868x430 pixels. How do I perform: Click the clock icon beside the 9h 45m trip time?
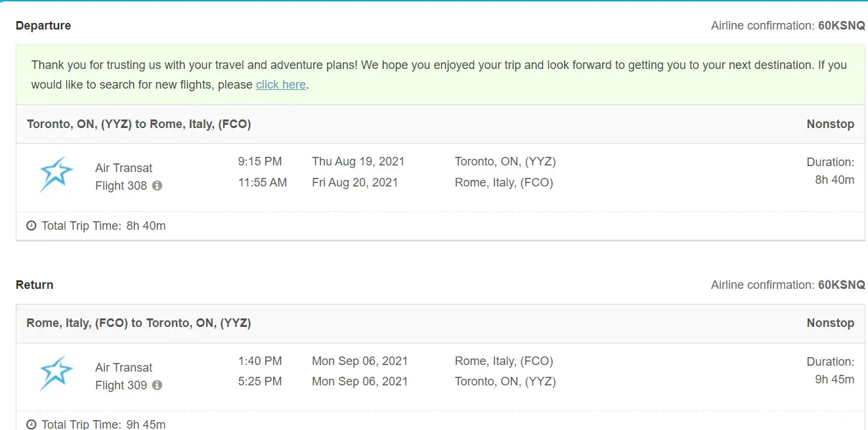32,425
